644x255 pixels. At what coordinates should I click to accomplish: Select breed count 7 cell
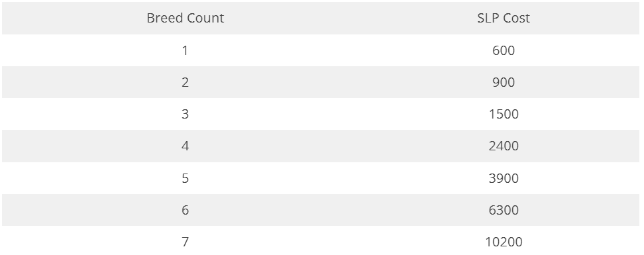click(186, 242)
